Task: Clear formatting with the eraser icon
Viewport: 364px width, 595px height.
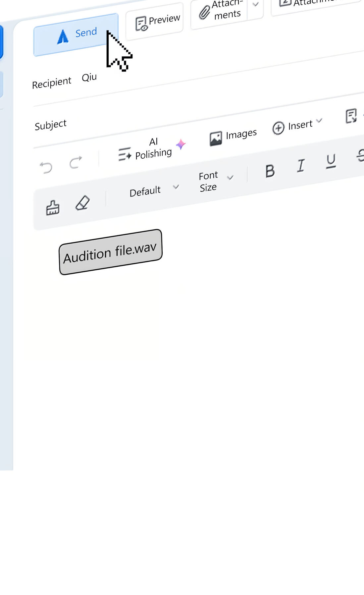Action: [x=82, y=203]
